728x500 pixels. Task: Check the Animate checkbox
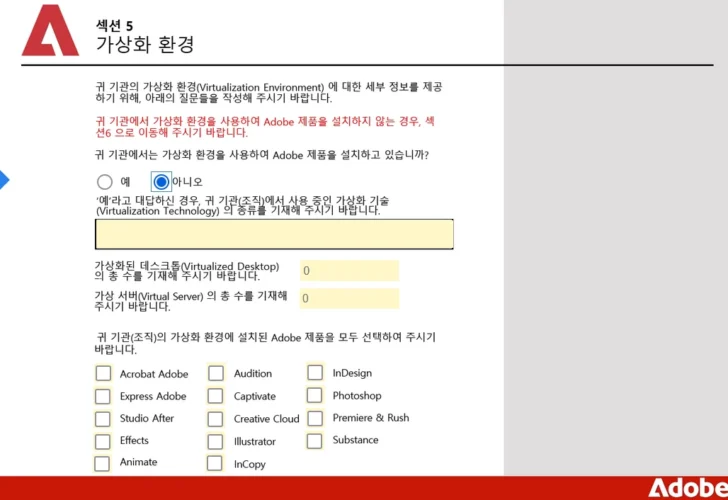(102, 463)
